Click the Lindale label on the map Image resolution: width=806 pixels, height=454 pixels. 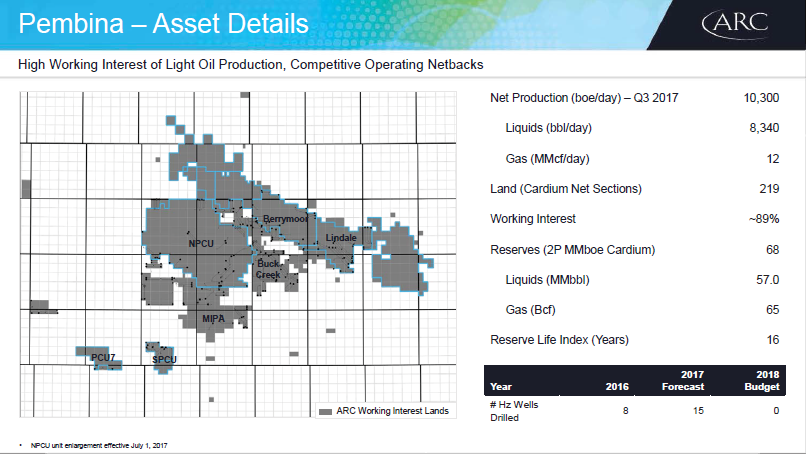[341, 238]
